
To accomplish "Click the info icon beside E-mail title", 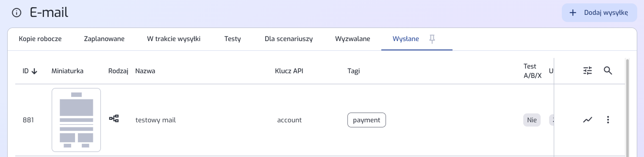I will pos(17,13).
